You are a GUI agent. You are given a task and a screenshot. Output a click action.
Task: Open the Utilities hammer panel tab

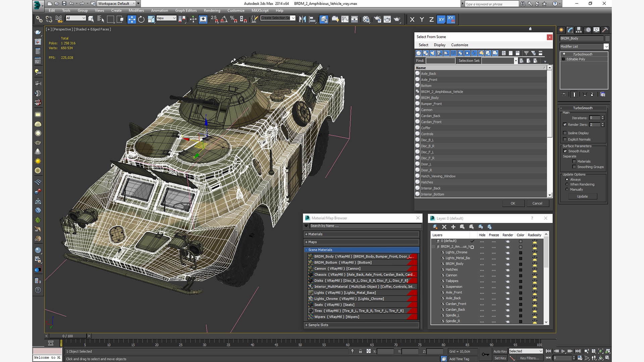click(x=605, y=30)
